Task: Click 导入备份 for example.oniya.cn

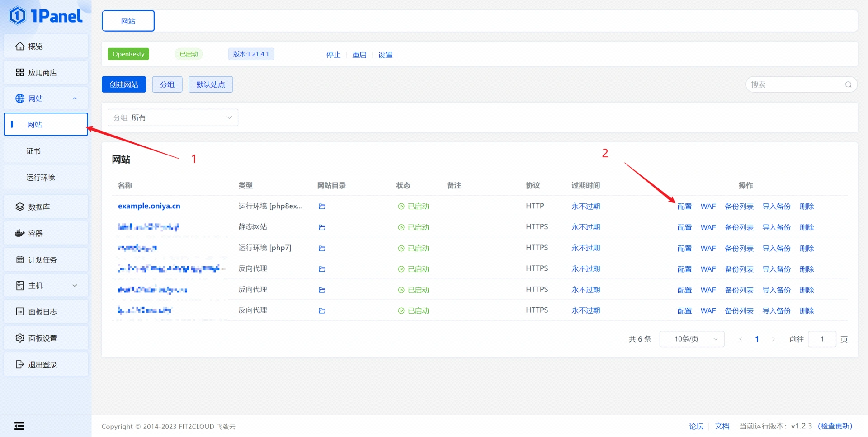Action: [777, 207]
